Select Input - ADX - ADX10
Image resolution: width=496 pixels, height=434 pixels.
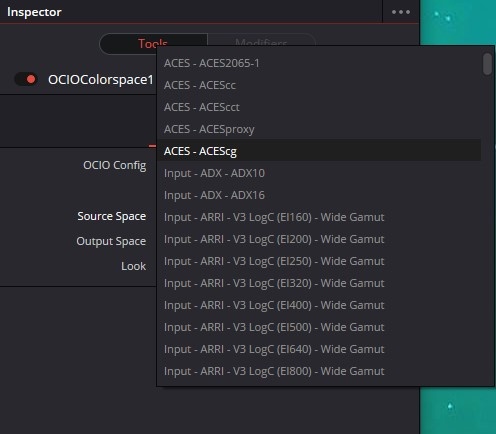coord(319,173)
